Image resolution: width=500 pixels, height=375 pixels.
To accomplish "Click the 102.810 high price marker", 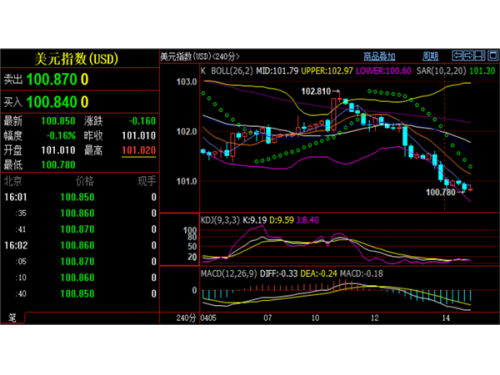I will point(316,91).
